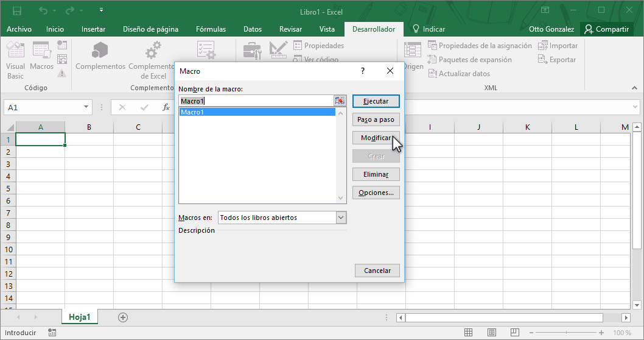Adjust the zoom slider
Viewport: 644px width, 340px height.
click(566, 333)
